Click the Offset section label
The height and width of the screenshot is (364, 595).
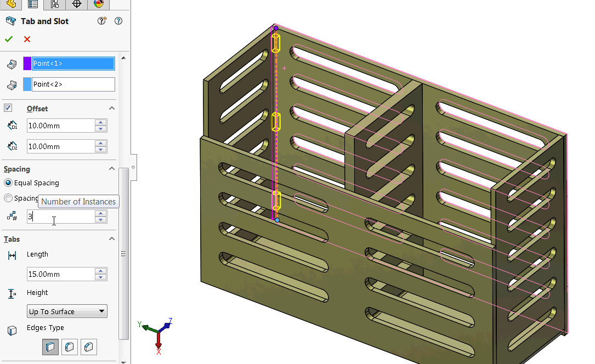[37, 109]
